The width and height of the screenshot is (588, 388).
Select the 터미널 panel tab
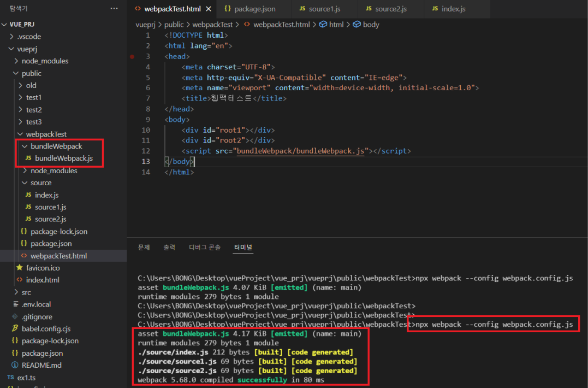click(x=243, y=248)
